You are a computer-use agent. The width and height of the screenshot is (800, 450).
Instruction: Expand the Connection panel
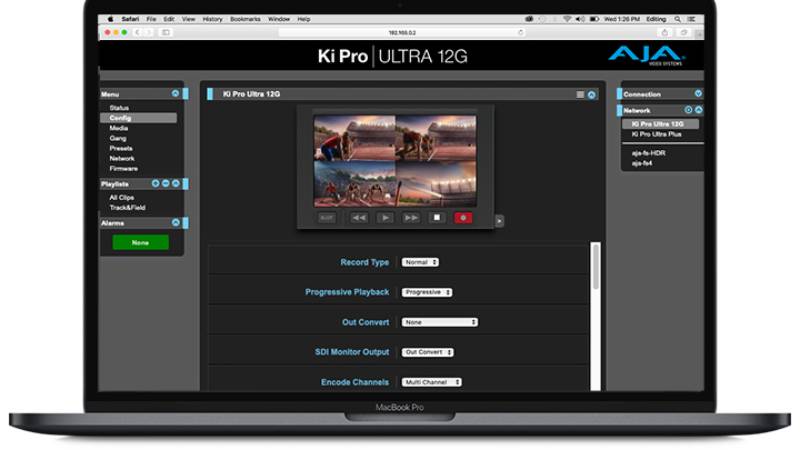(x=698, y=94)
